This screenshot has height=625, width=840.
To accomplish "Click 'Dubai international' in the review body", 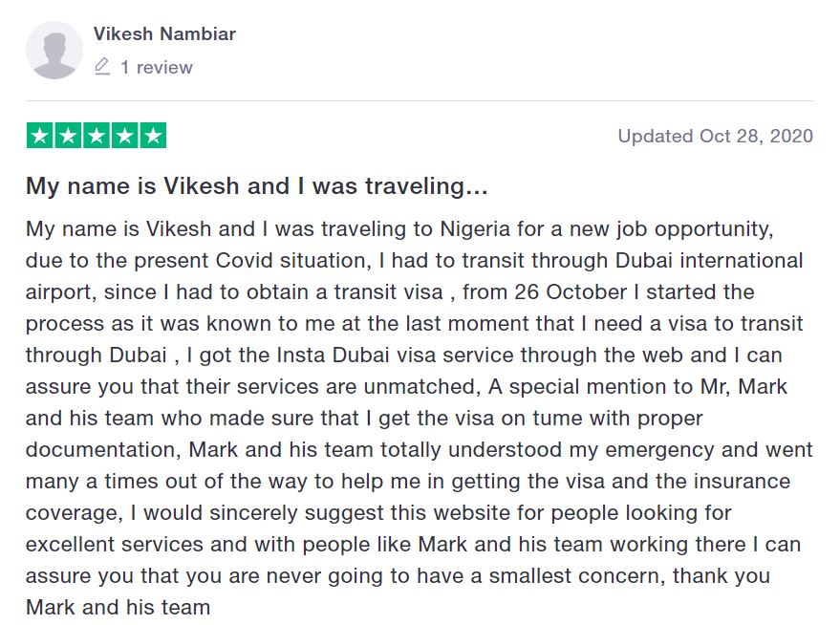I will tap(709, 260).
